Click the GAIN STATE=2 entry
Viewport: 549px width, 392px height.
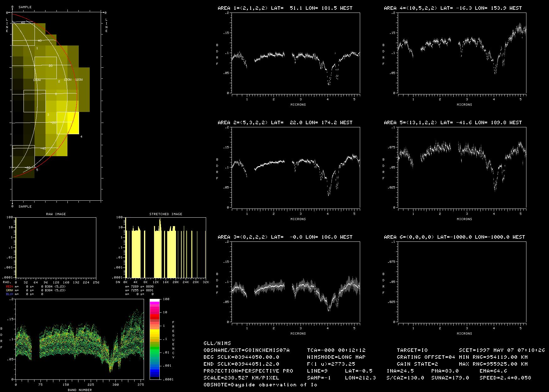(417, 364)
